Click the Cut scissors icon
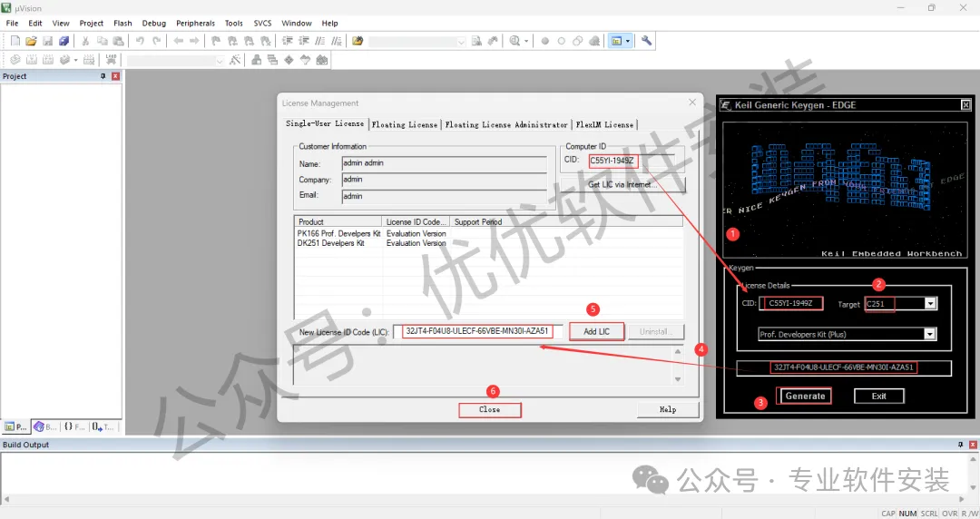The image size is (980, 519). click(x=85, y=41)
